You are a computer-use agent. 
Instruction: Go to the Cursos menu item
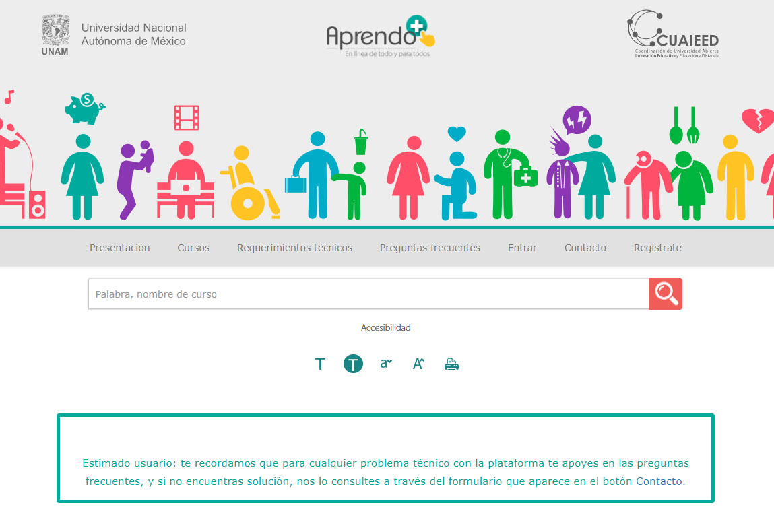[193, 248]
